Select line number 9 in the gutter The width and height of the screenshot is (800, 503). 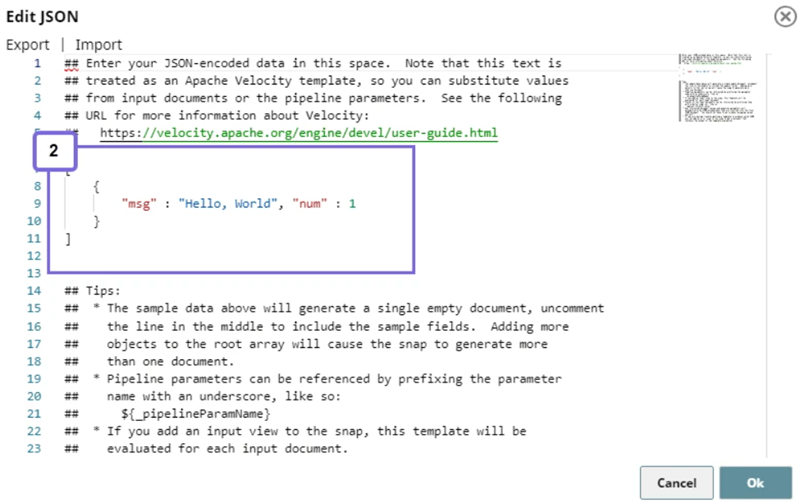click(x=36, y=203)
